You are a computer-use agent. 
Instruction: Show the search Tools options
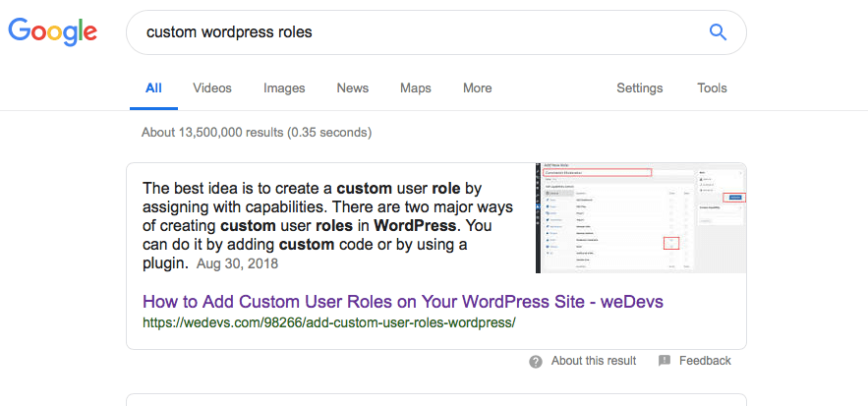712,88
